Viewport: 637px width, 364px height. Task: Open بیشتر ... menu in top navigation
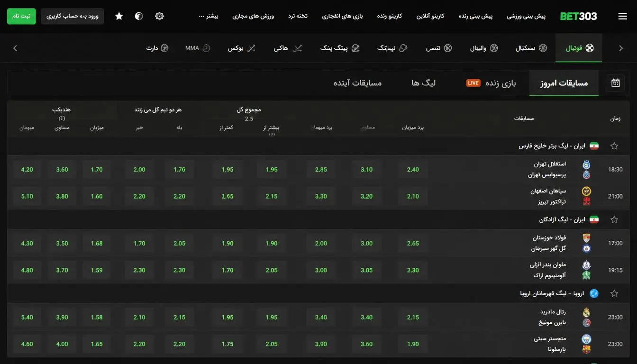pos(209,16)
